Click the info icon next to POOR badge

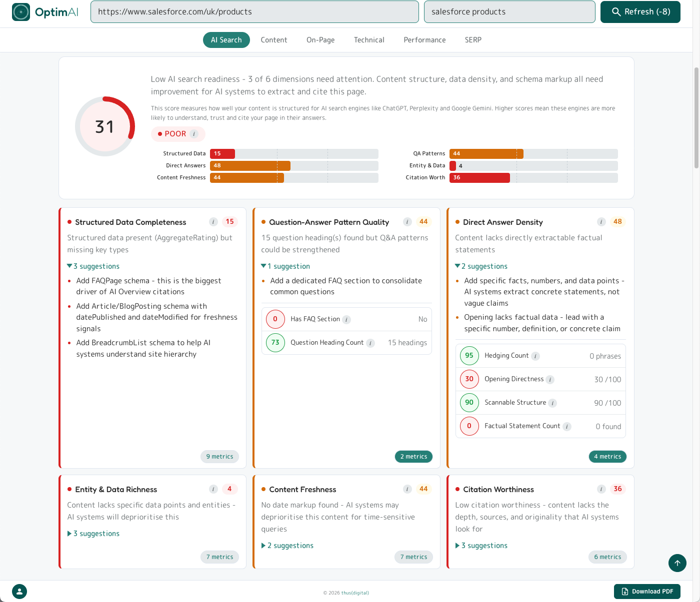click(194, 134)
